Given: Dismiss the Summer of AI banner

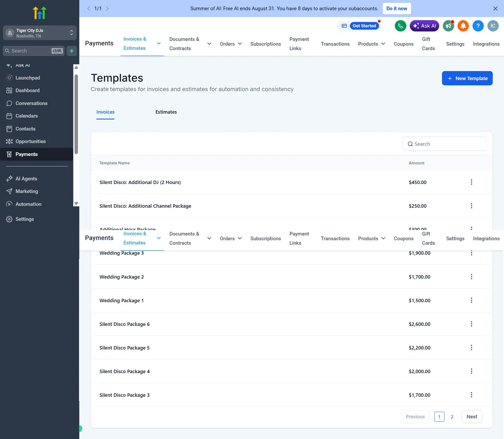Looking at the screenshot, I should [x=495, y=9].
